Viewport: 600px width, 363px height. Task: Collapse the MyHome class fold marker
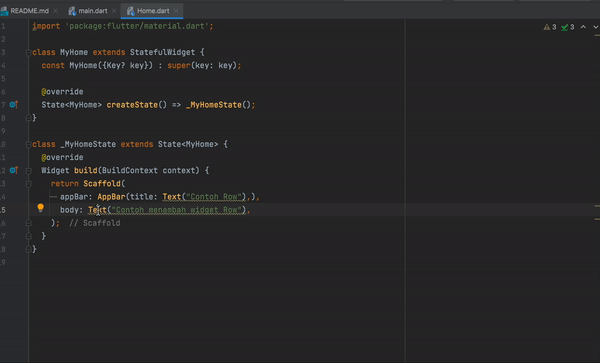tap(28, 52)
